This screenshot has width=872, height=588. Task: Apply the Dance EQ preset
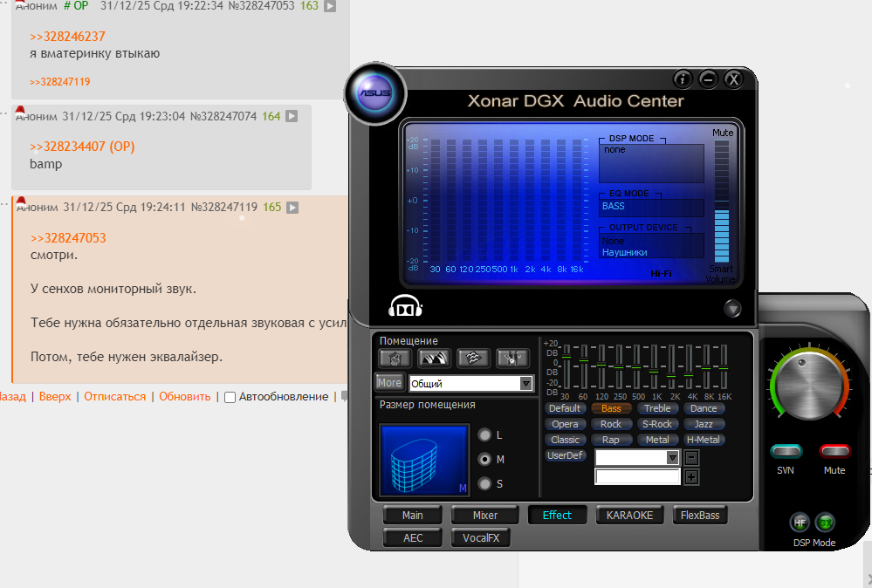pos(704,408)
